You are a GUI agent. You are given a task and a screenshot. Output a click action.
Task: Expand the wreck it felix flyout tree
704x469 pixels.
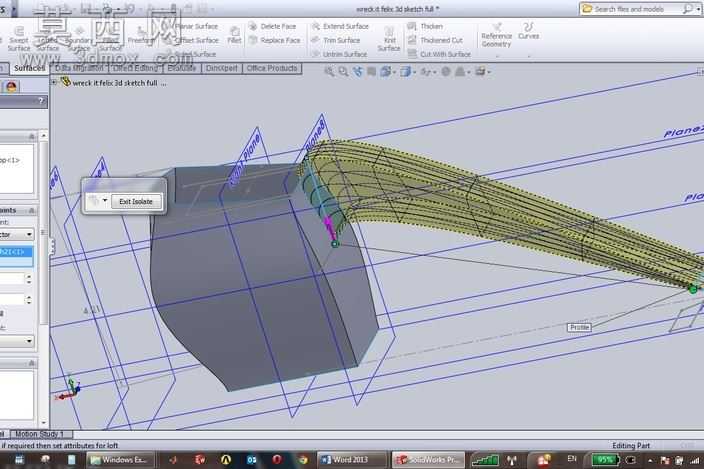coord(54,82)
